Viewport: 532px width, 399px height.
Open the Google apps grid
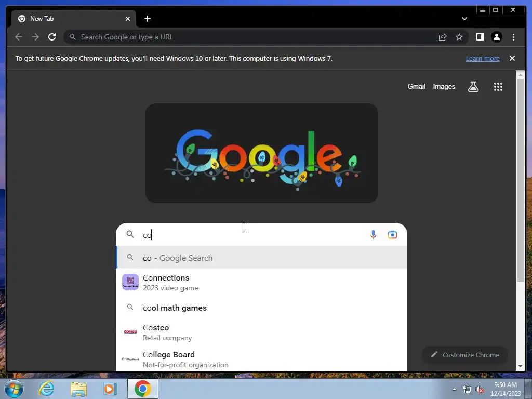(x=498, y=87)
